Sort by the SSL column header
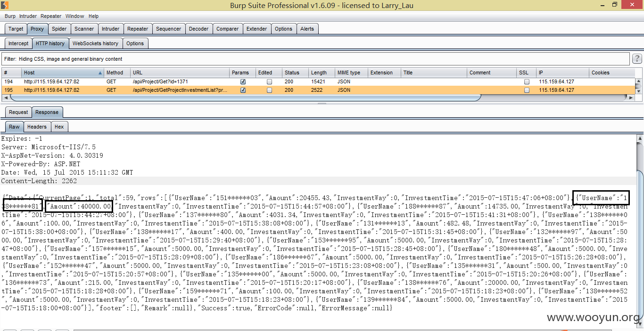The image size is (644, 331). 527,73
